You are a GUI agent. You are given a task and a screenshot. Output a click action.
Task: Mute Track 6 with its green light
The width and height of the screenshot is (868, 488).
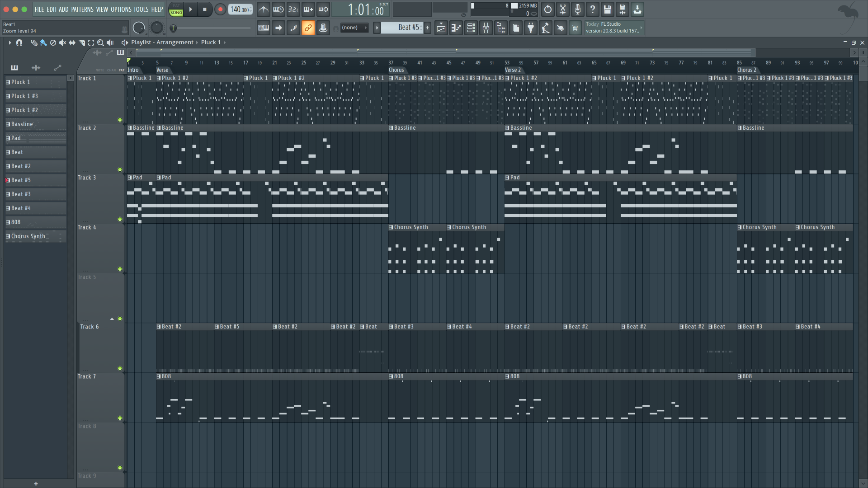click(x=120, y=369)
